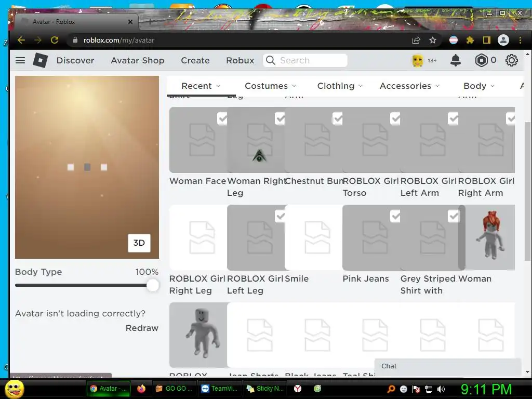Screen dimensions: 532x399
Task: Expand the Costumes dropdown
Action: (x=270, y=86)
